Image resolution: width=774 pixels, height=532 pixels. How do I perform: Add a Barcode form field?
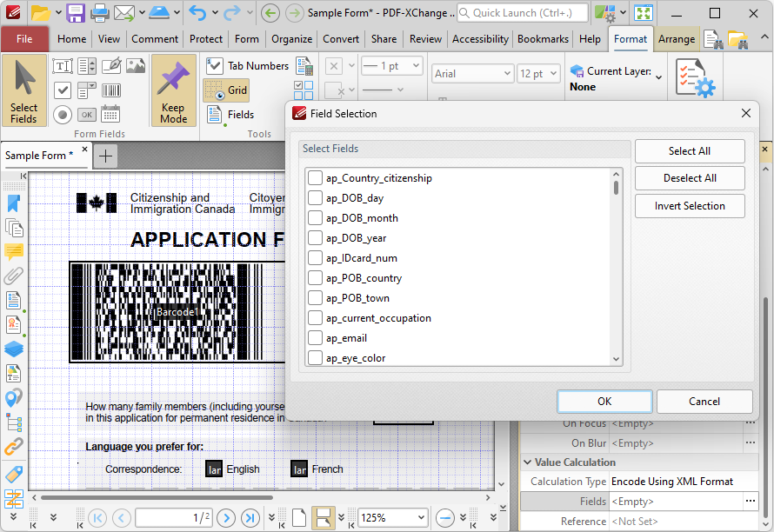tap(110, 90)
